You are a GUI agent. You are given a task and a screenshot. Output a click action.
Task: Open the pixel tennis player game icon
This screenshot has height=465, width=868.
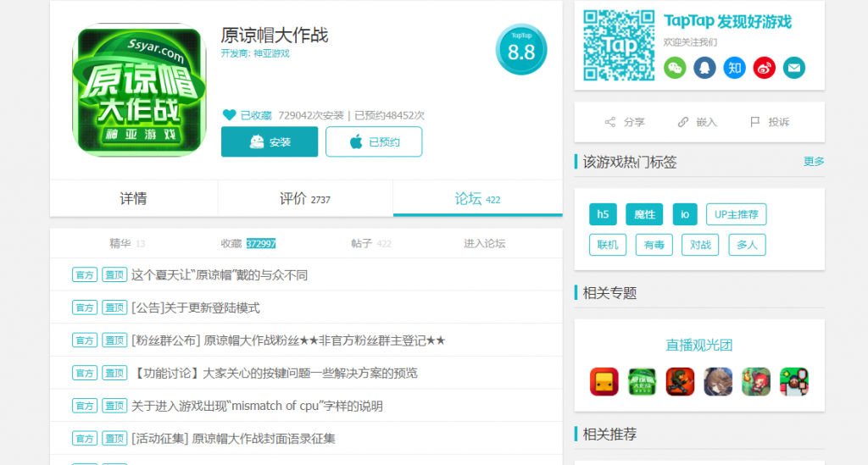click(x=793, y=381)
